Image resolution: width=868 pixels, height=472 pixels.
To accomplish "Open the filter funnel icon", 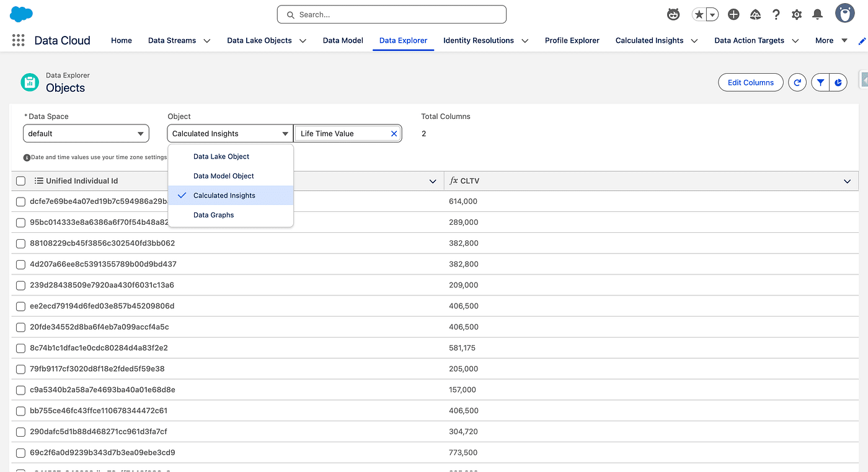I will coord(820,82).
